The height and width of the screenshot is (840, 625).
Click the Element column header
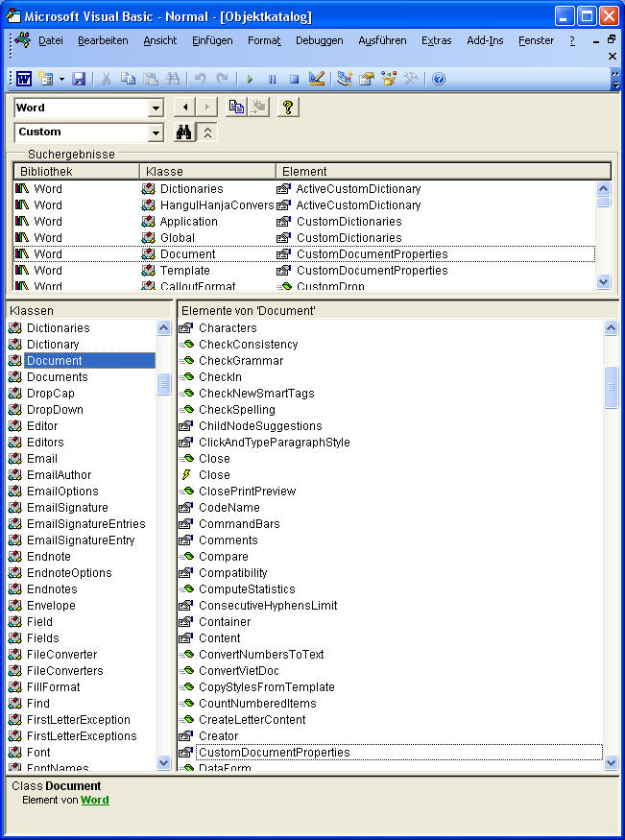point(444,172)
